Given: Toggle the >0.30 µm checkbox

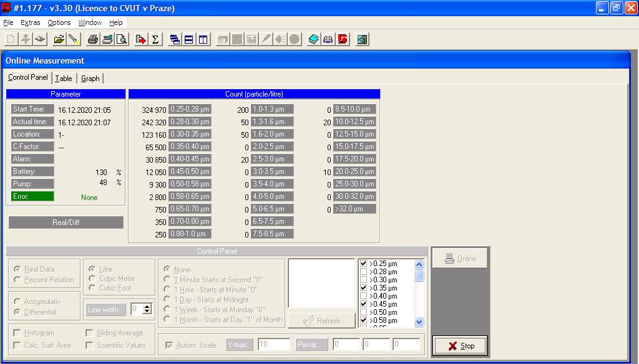Looking at the screenshot, I should pos(364,280).
